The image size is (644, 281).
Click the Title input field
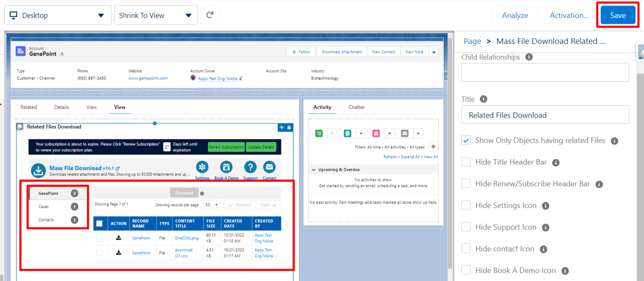coord(545,115)
